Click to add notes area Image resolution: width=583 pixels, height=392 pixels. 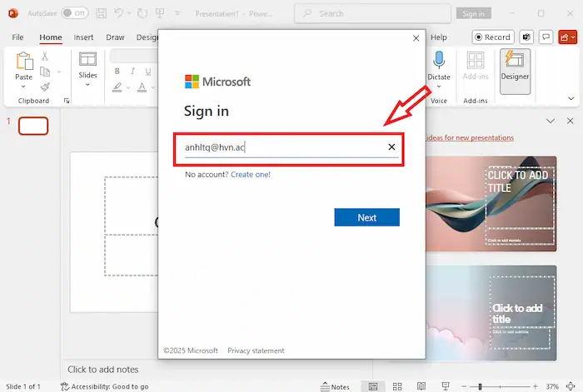(x=103, y=370)
